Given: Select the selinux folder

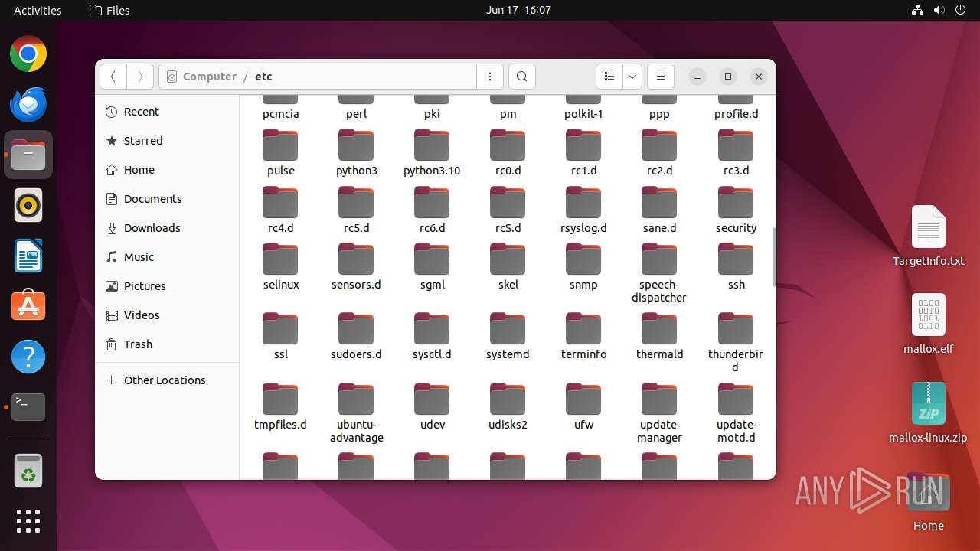Looking at the screenshot, I should [280, 268].
